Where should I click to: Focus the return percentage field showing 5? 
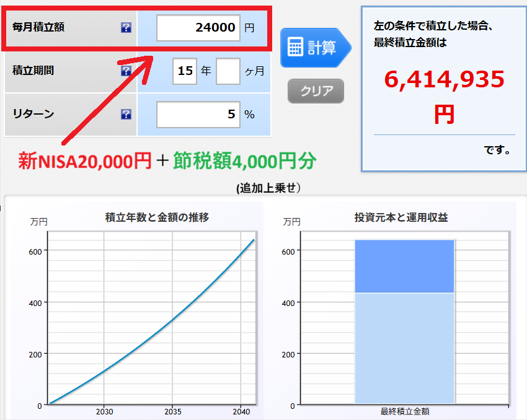198,115
